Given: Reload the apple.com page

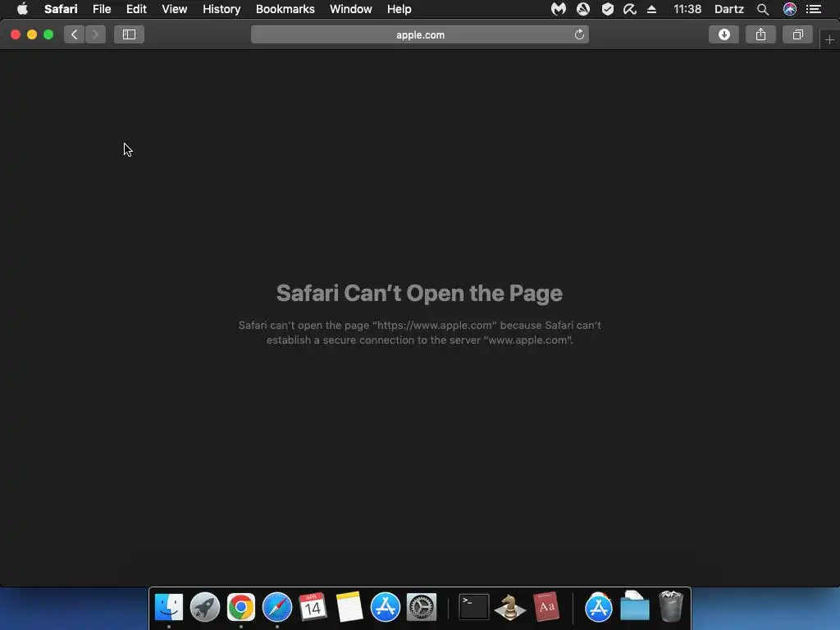Looking at the screenshot, I should click(x=579, y=34).
